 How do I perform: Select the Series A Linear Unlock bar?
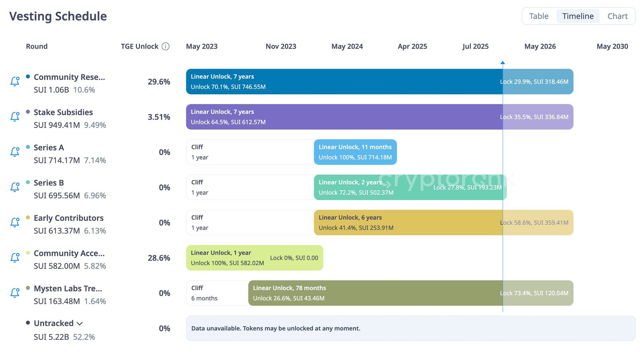pyautogui.click(x=355, y=152)
